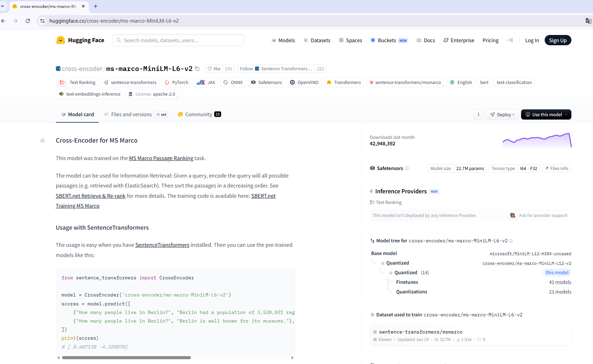Click the cross-encoder organization name link
The image size is (593, 364).
[82, 69]
